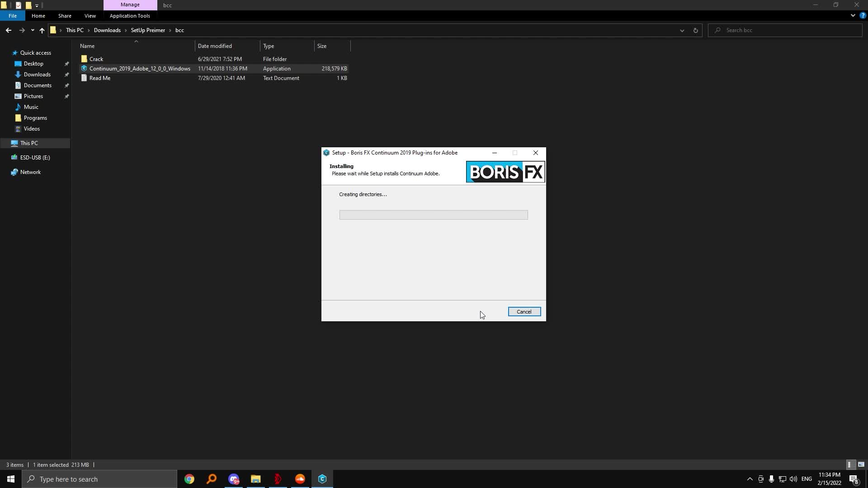Open the Discord app from the taskbar
Image resolution: width=868 pixels, height=488 pixels.
pos(234,479)
